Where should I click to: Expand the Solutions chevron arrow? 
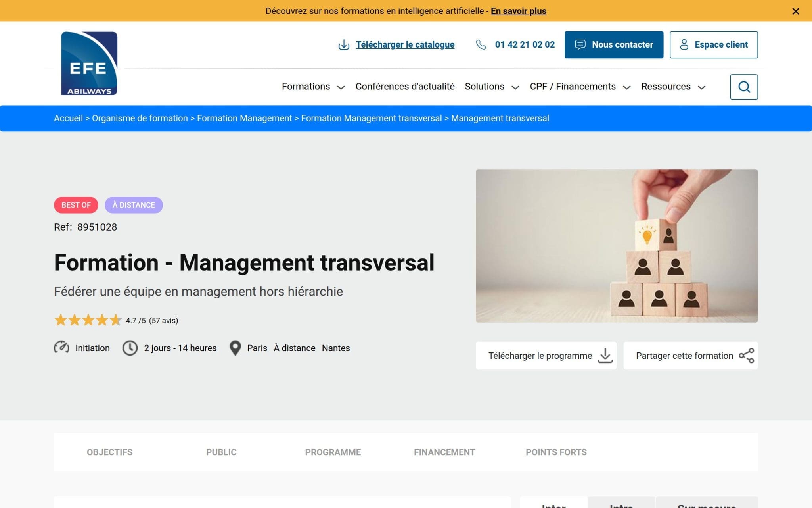515,87
